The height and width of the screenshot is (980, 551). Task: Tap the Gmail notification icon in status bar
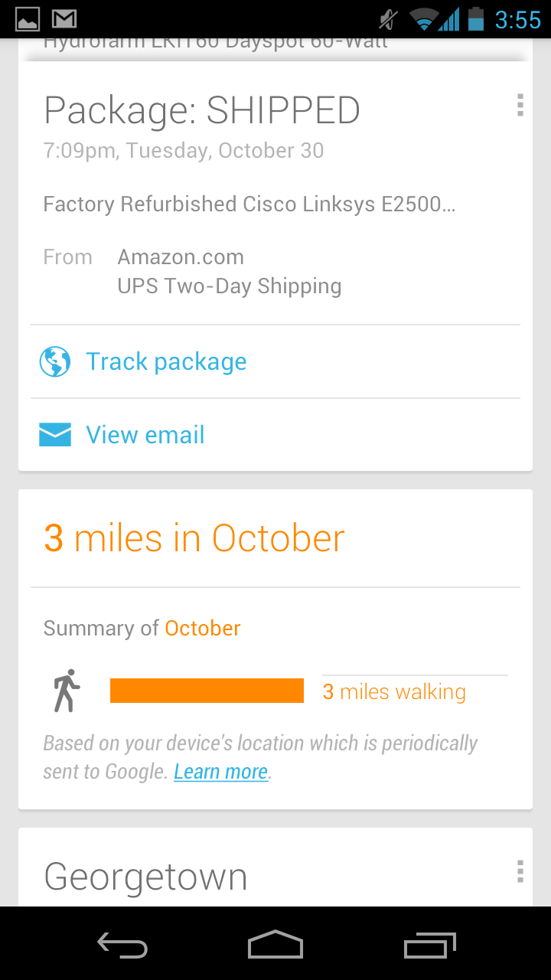tap(64, 19)
